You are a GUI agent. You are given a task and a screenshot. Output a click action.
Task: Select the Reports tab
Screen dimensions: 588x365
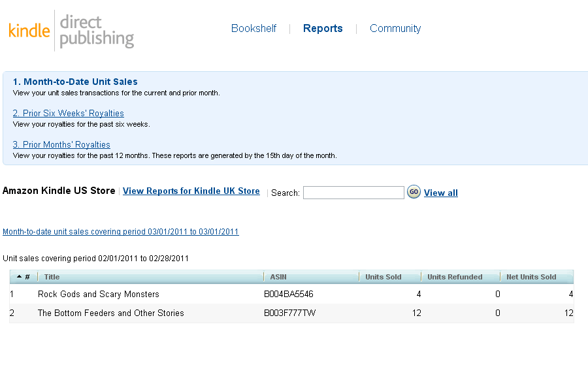(323, 29)
